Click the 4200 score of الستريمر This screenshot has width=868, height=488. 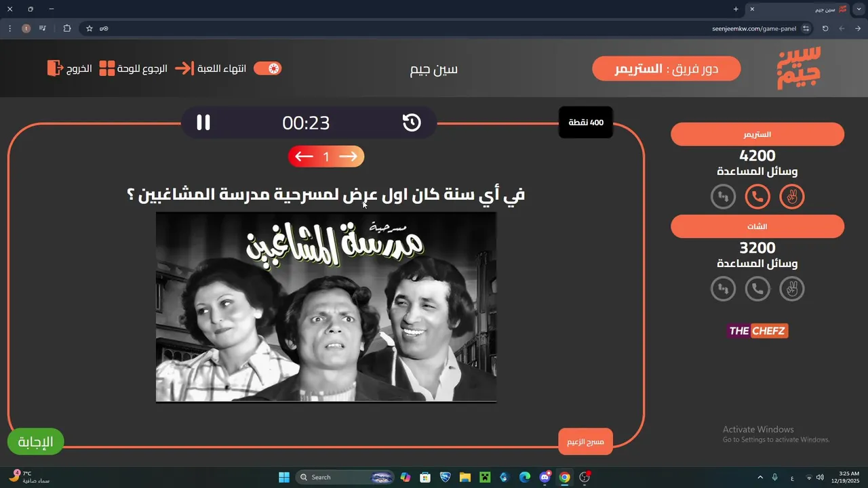pyautogui.click(x=757, y=156)
